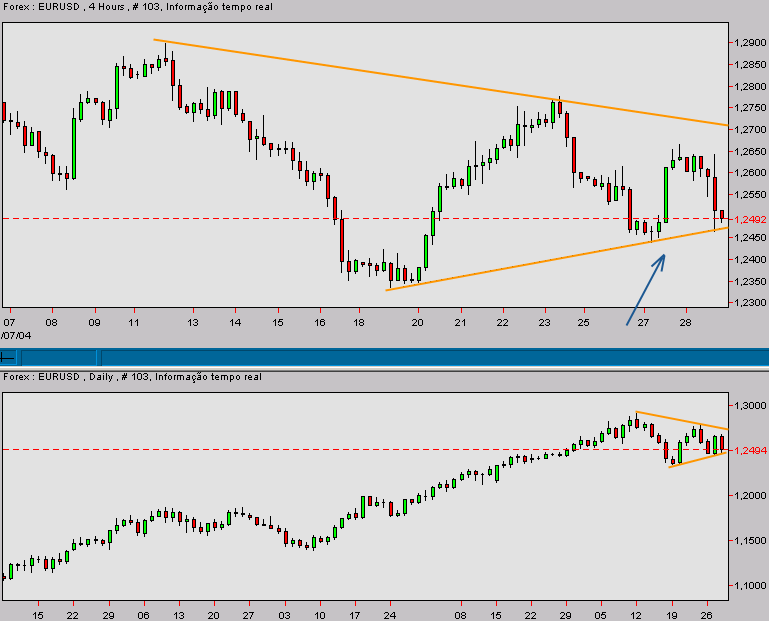Screen dimensions: 769x621
Task: Click the red 1,2492 current price label
Action: click(x=750, y=219)
